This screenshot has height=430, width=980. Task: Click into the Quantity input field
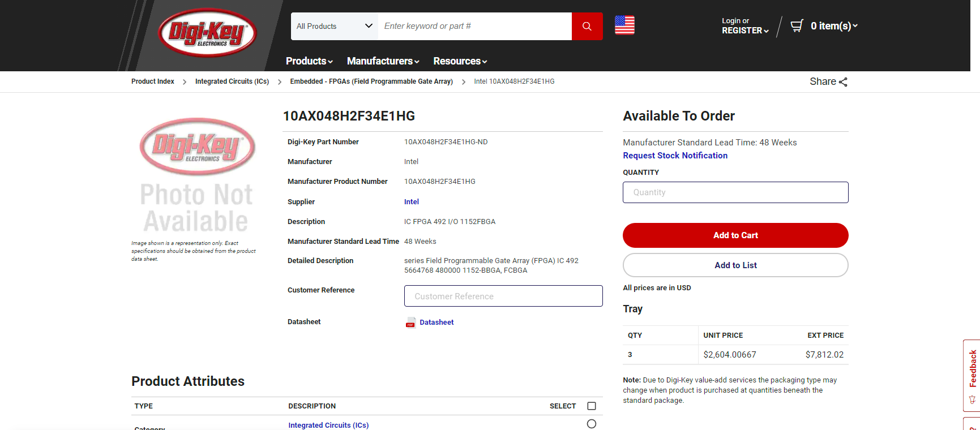coord(735,192)
